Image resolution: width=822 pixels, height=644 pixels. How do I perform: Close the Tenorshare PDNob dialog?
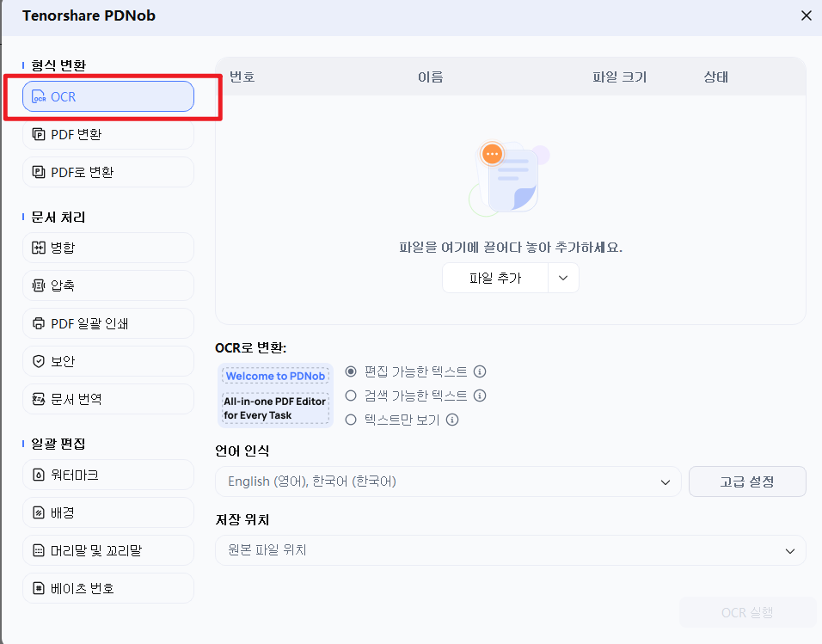(807, 15)
